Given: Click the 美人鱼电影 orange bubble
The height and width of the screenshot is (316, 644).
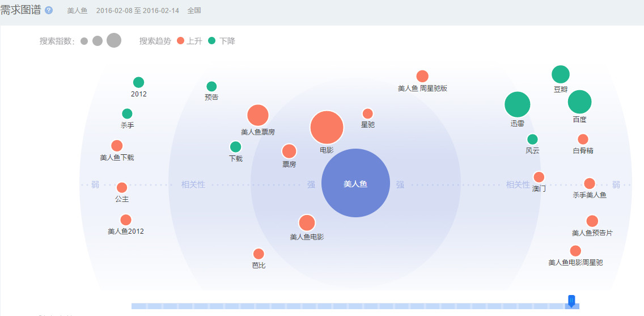Looking at the screenshot, I should (307, 223).
